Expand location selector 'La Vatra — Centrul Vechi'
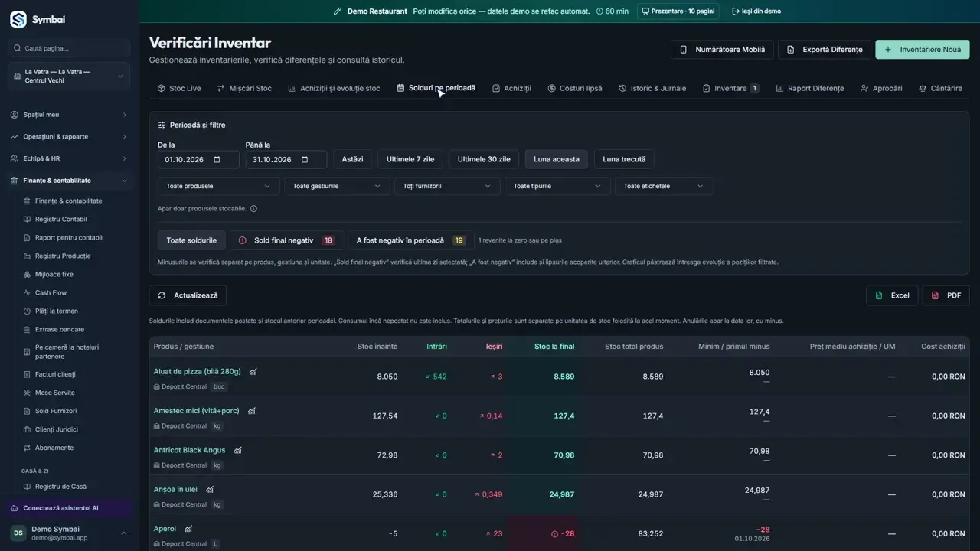Image resolution: width=980 pixels, height=551 pixels. coord(69,77)
